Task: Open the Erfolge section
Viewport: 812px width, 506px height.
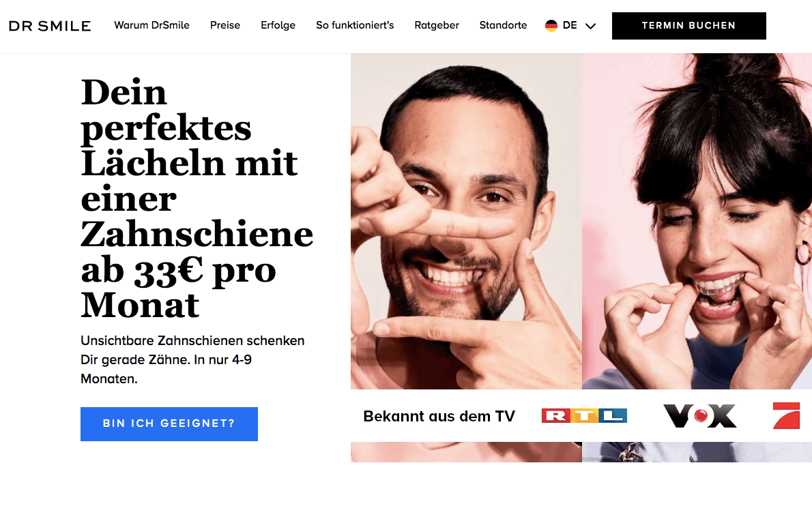Action: coord(278,25)
